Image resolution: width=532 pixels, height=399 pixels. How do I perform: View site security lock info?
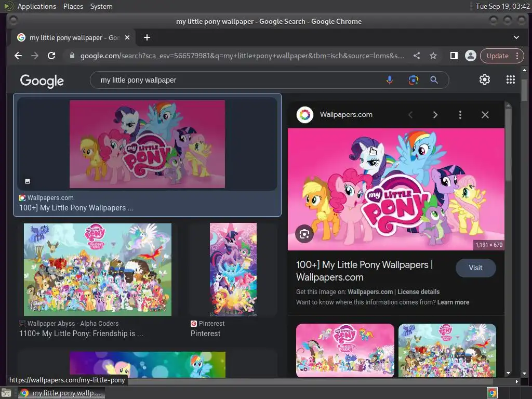[x=72, y=56]
